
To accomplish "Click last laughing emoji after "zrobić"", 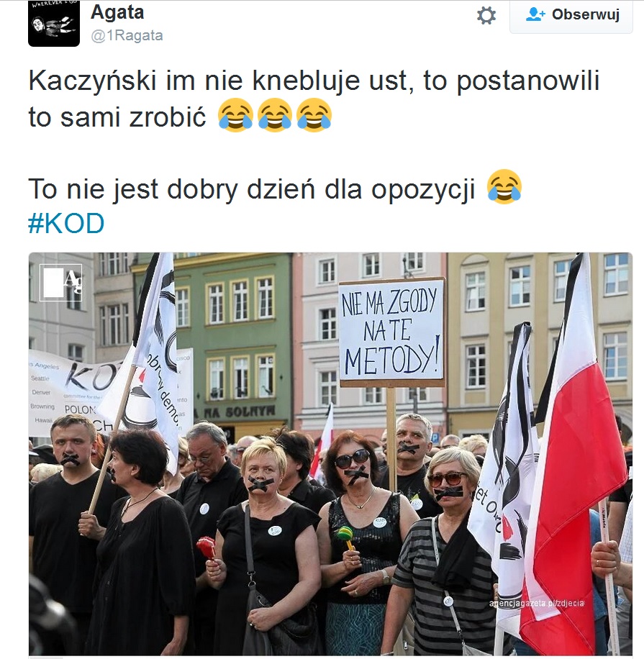I will pos(314,115).
